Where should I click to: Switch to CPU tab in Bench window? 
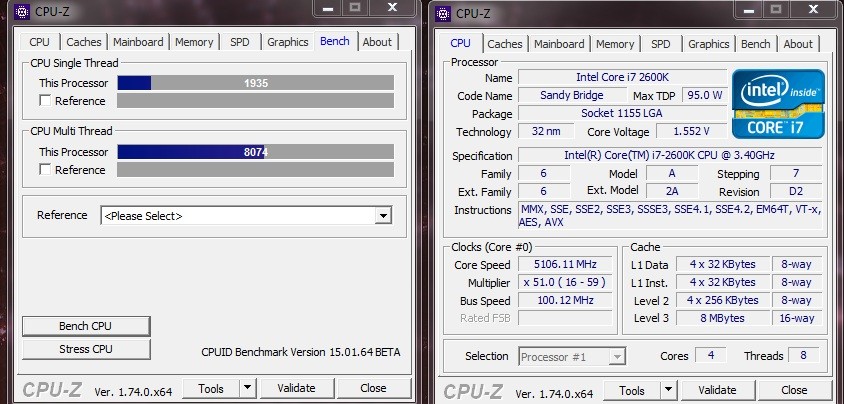tap(40, 42)
